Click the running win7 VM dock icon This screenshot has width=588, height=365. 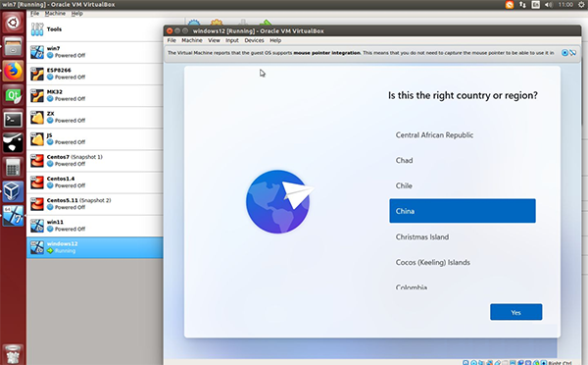(x=13, y=216)
